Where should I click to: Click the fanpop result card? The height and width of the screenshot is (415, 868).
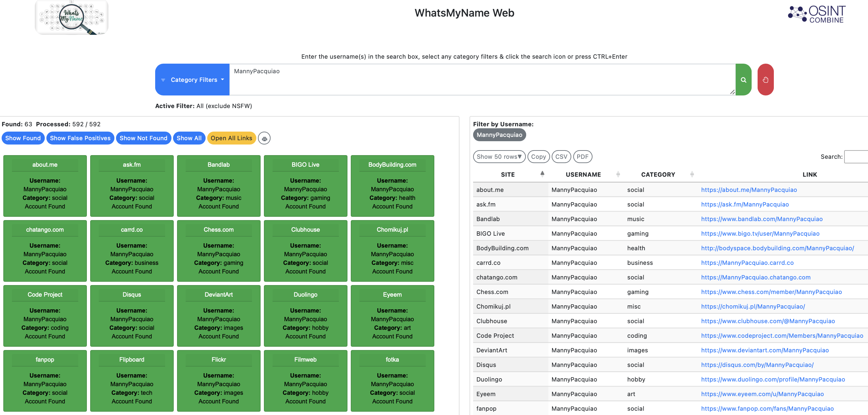[x=45, y=381]
